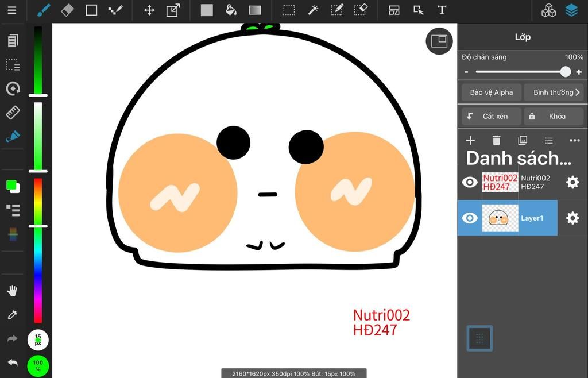This screenshot has width=588, height=378.
Task: Tap the redo arrow
Action: (x=13, y=338)
